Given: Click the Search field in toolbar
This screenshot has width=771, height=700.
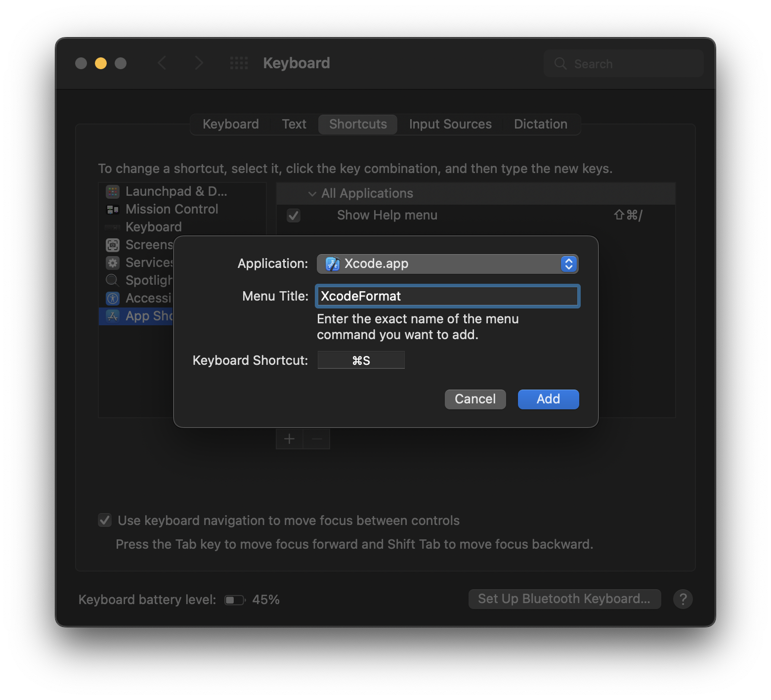Looking at the screenshot, I should point(624,63).
